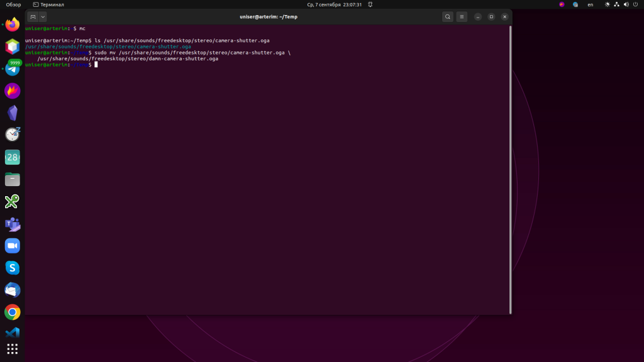This screenshot has width=644, height=362.
Task: Open the terminal hamburger menu
Action: click(x=462, y=17)
